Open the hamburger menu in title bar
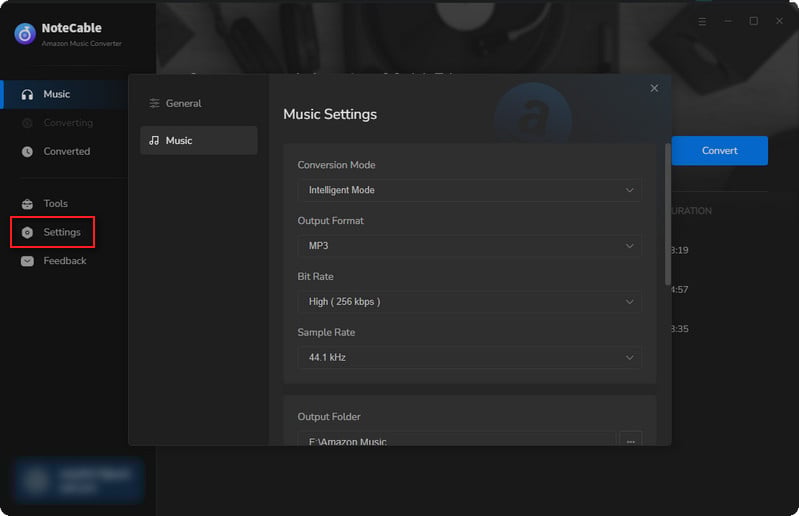 pyautogui.click(x=702, y=21)
